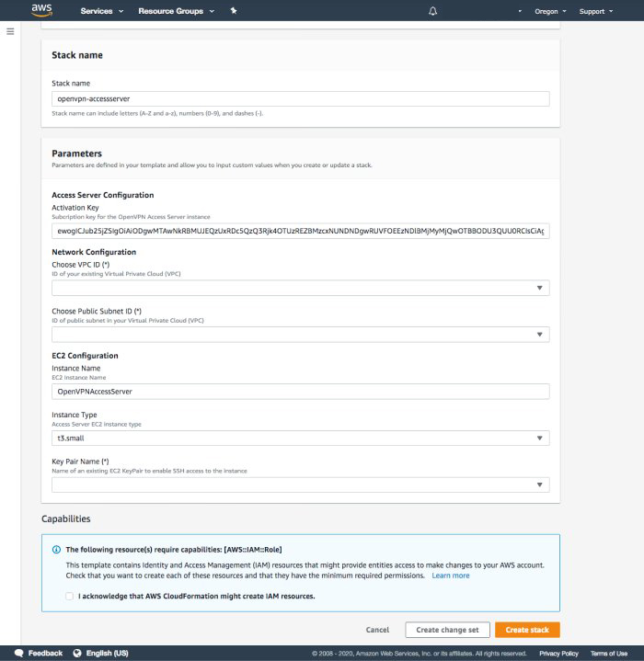Open the hamburger side navigation menu
644x661 pixels.
10,31
